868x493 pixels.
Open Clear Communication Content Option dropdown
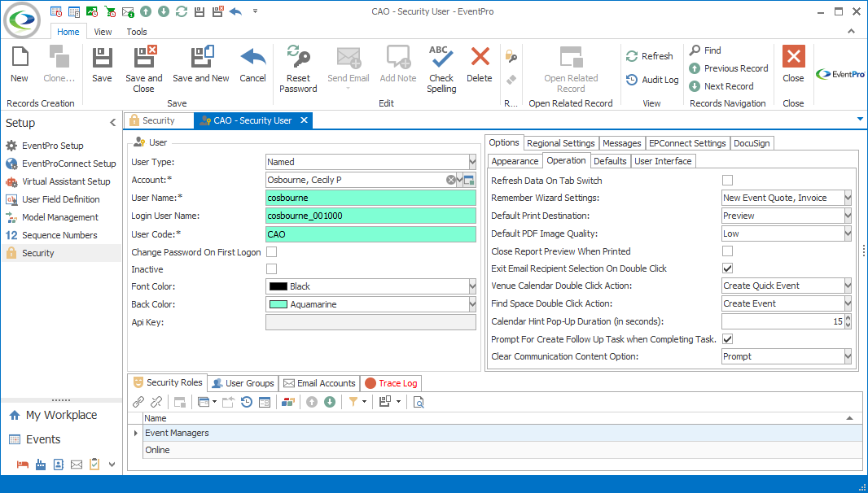848,356
